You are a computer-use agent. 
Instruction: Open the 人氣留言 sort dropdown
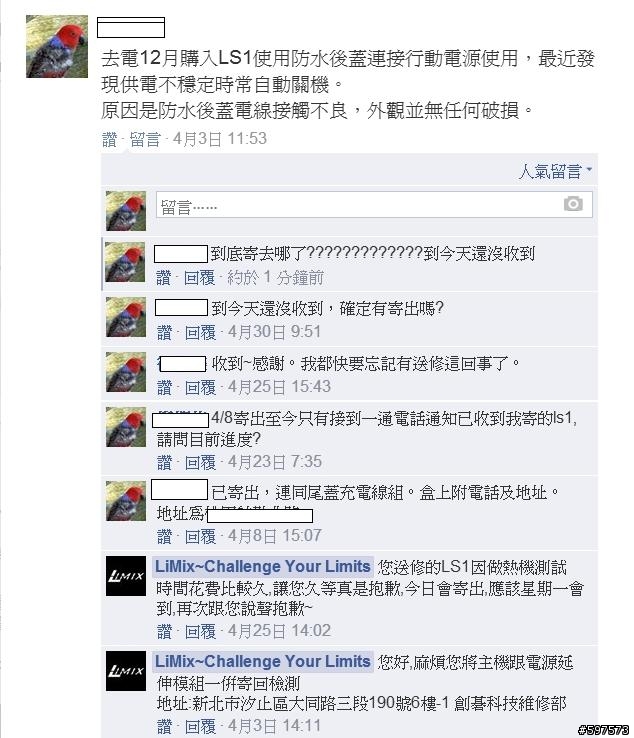point(555,171)
